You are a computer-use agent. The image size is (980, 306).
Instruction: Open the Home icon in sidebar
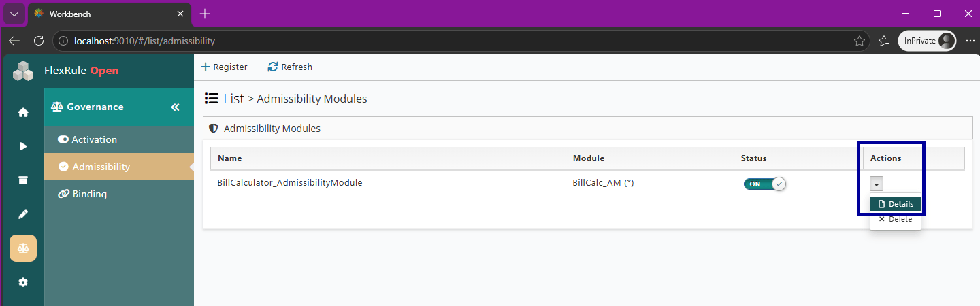point(23,112)
